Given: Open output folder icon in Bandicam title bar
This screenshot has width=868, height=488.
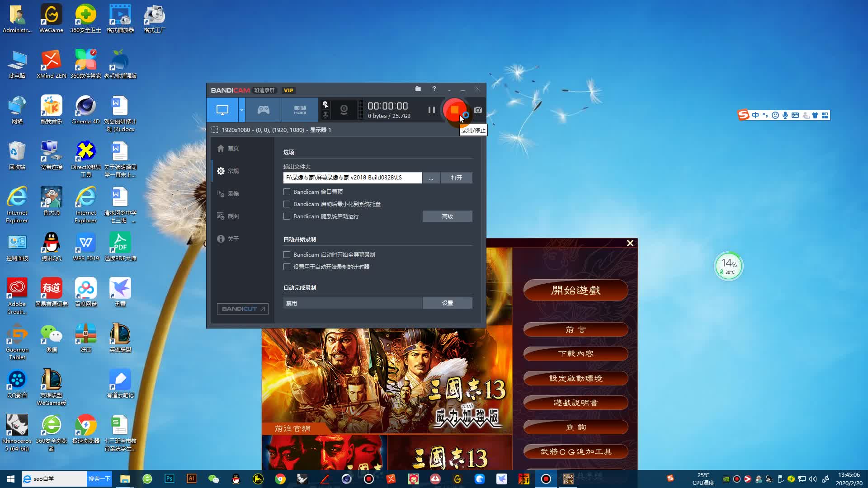Looking at the screenshot, I should [x=418, y=89].
